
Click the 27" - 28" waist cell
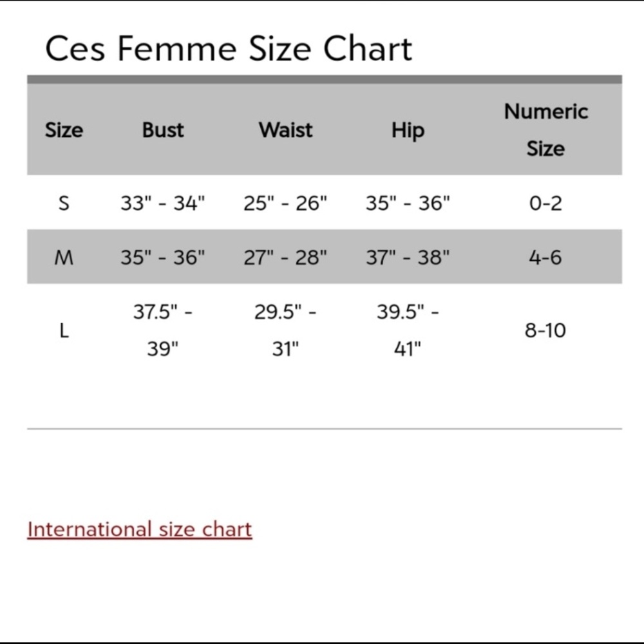tap(285, 257)
